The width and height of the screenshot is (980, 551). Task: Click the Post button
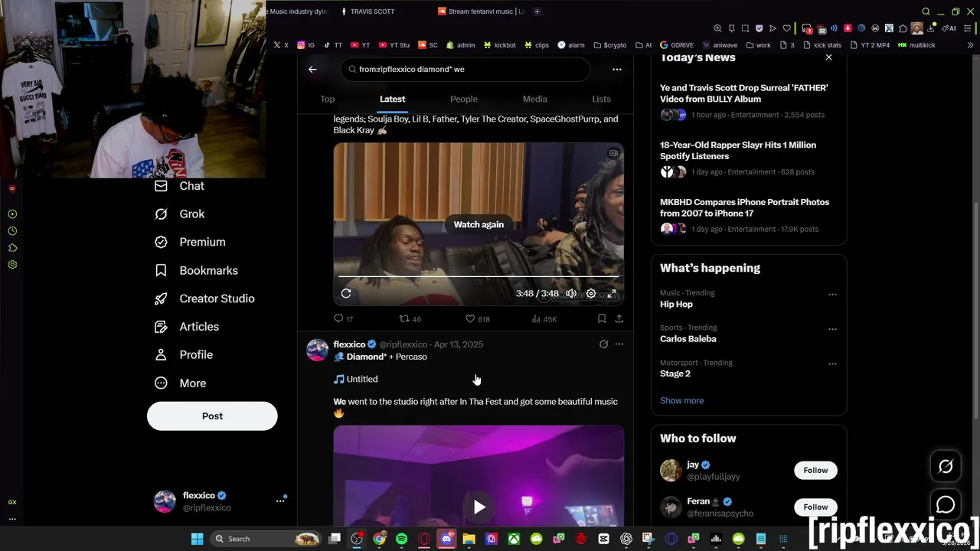(x=212, y=416)
